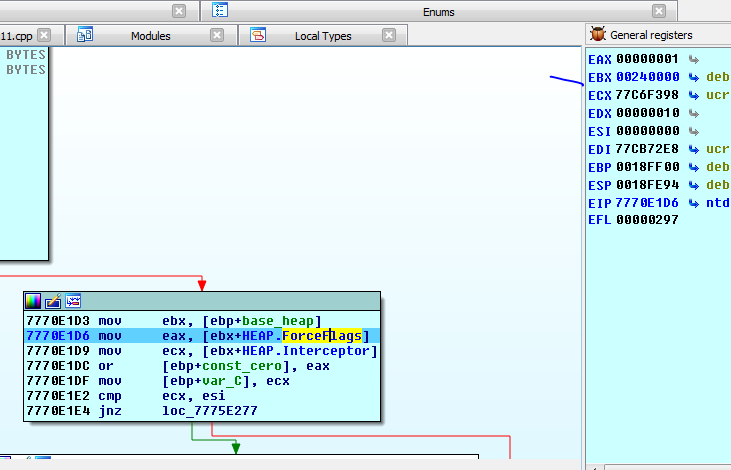
Task: Click the Enums tab icon
Action: 221,11
